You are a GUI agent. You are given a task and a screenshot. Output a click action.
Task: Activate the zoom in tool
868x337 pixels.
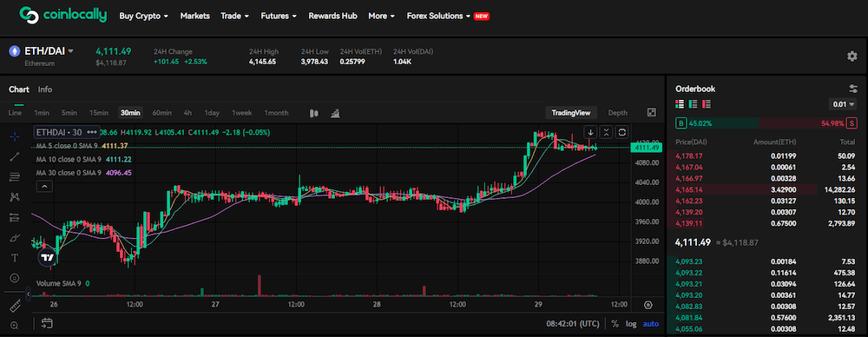pyautogui.click(x=15, y=326)
